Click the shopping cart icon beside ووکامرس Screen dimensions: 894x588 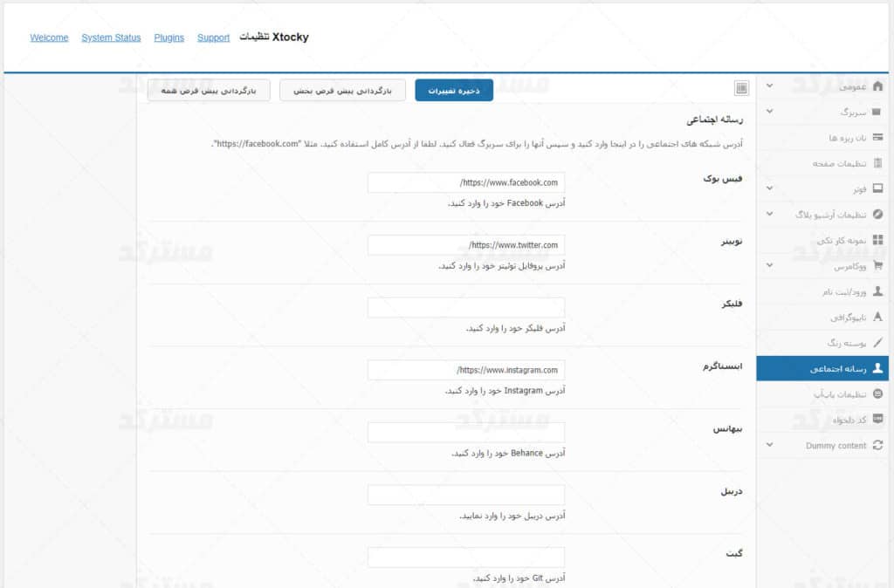pyautogui.click(x=877, y=265)
